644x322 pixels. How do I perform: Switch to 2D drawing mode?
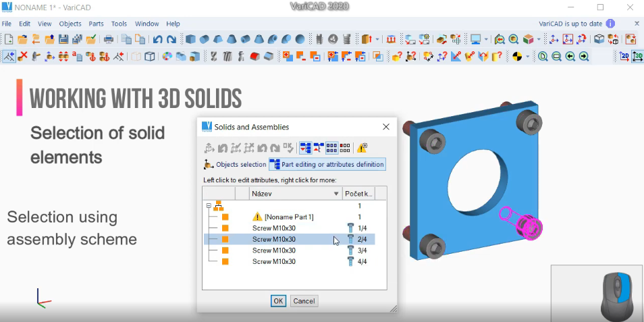(624, 57)
